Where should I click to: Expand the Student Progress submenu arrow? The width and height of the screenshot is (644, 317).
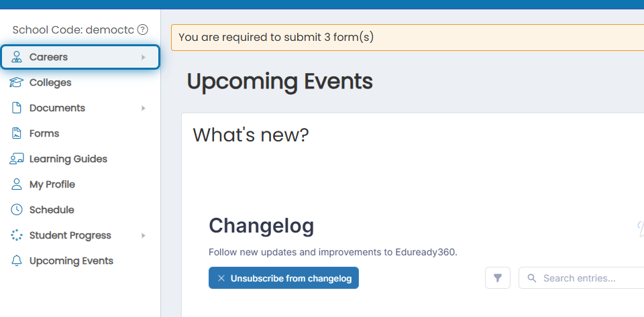[144, 235]
